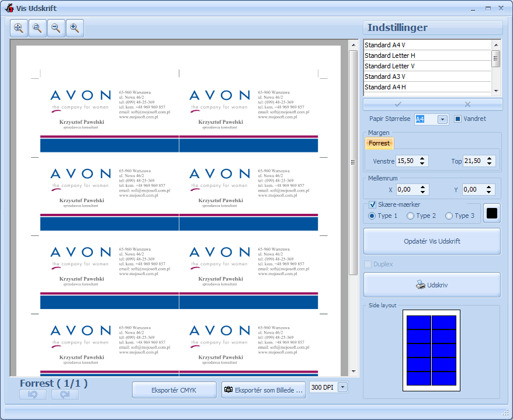The height and width of the screenshot is (420, 513).
Task: Switch to the Forrest tab under Margen
Action: coord(379,143)
